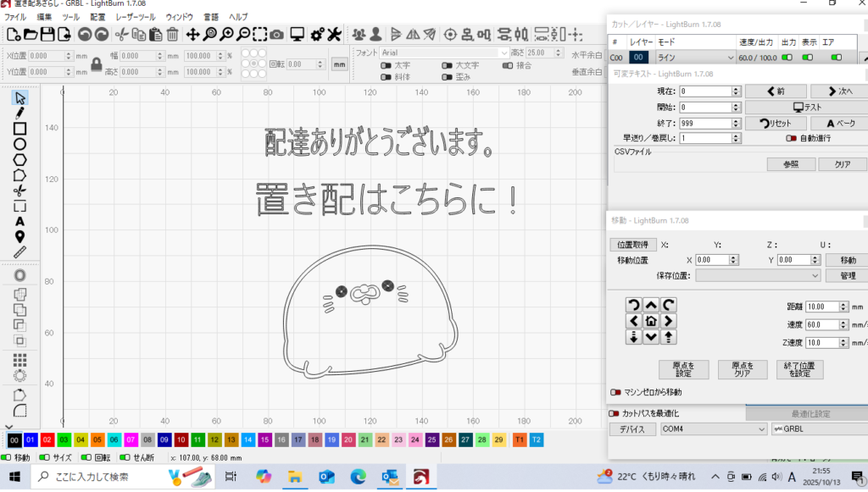Click the 原点を設定 button
This screenshot has height=492, width=868.
683,369
